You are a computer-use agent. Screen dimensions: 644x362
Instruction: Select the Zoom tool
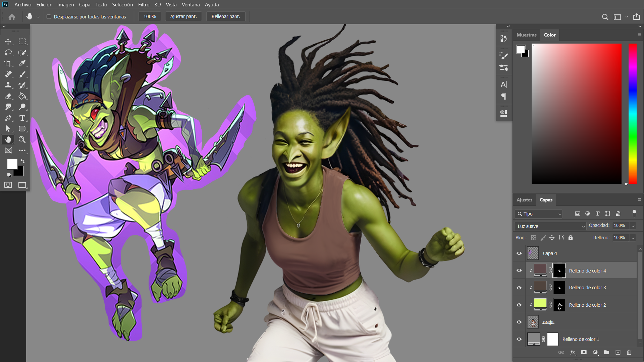(x=22, y=140)
